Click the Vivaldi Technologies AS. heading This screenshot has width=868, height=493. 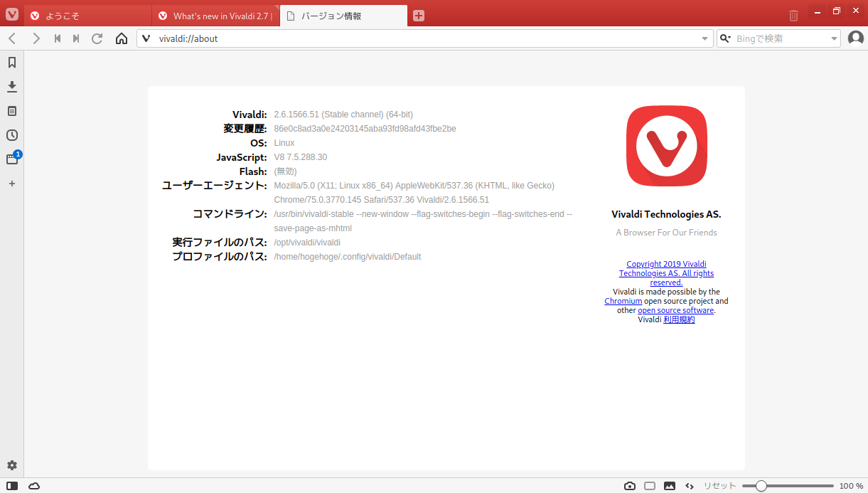point(666,214)
